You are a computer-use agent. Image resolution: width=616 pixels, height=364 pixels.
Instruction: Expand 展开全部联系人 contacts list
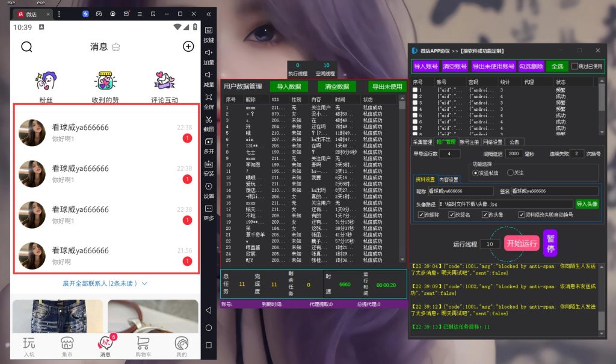pos(105,283)
